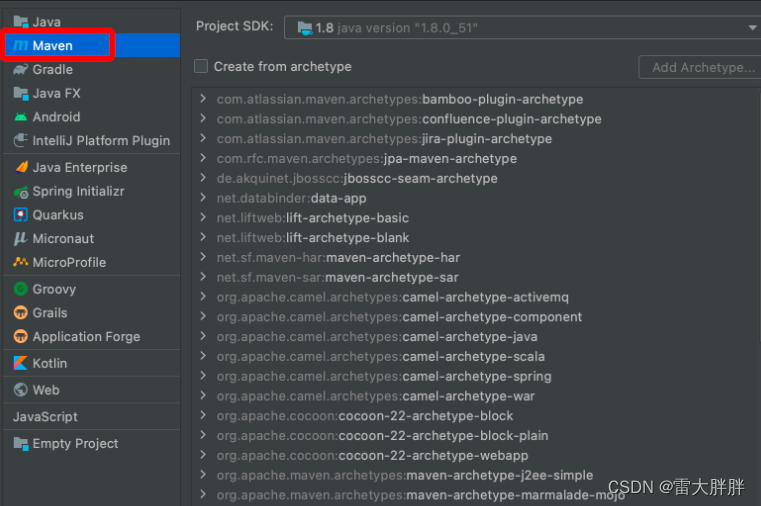Click the Micronaut mu icon
The width and height of the screenshot is (761, 506).
(x=20, y=239)
